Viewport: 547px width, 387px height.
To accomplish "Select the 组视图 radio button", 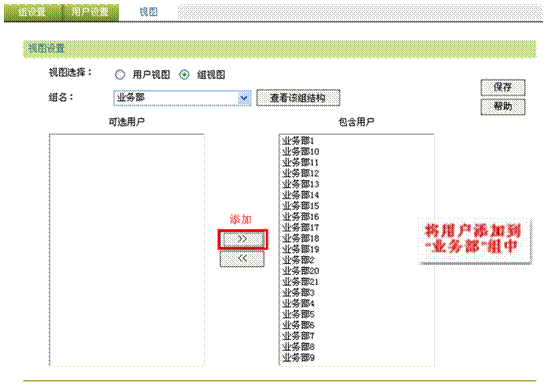I will coord(184,74).
